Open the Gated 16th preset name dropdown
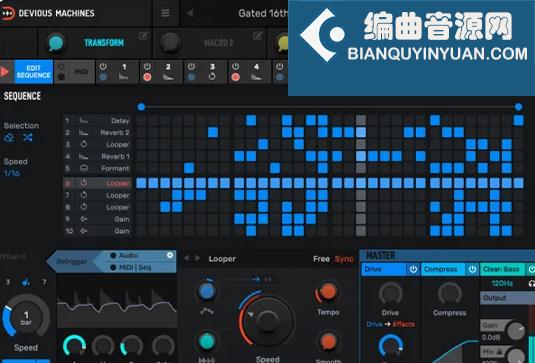Viewport: 535px width, 363px height. 263,13
